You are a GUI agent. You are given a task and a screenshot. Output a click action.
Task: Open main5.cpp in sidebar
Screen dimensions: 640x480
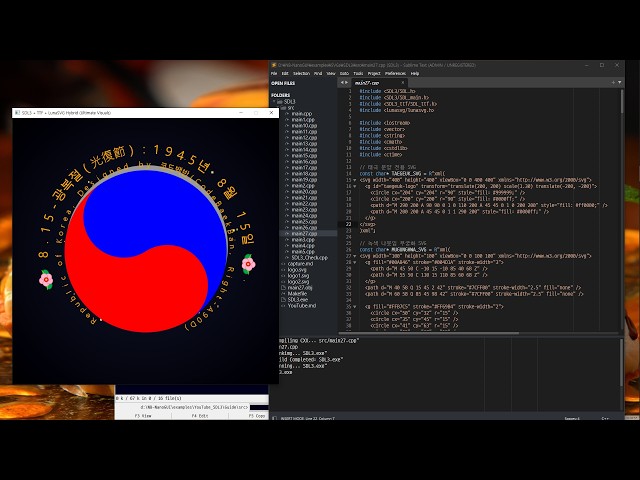[x=303, y=251]
